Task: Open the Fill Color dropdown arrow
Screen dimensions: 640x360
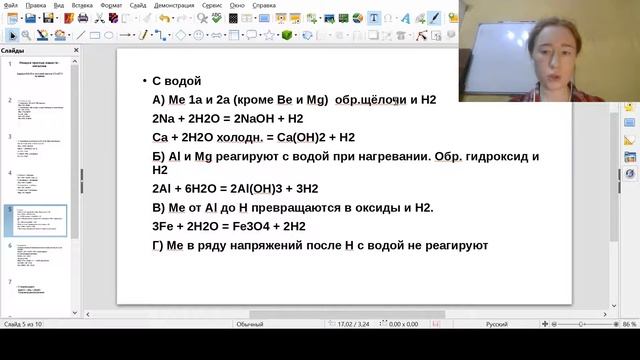Action: (68, 36)
